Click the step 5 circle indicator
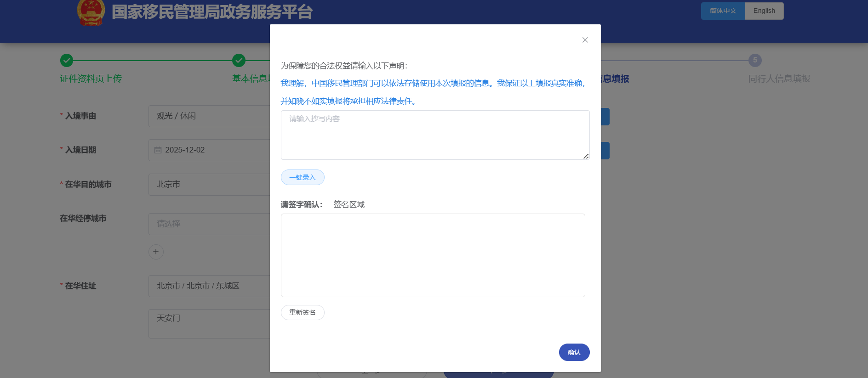Screen dimensions: 868x378 [755, 60]
